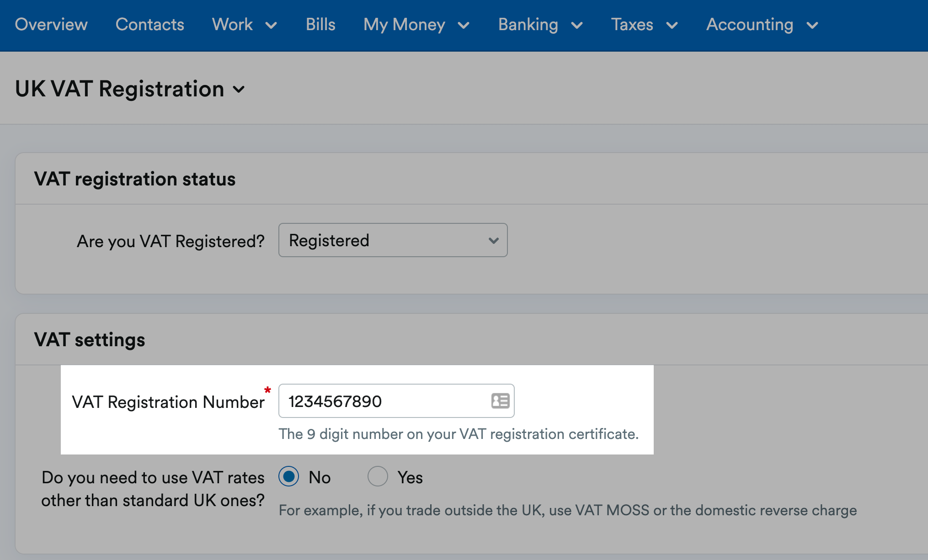
Task: Click the contact card icon in VAT number field
Action: click(x=500, y=401)
